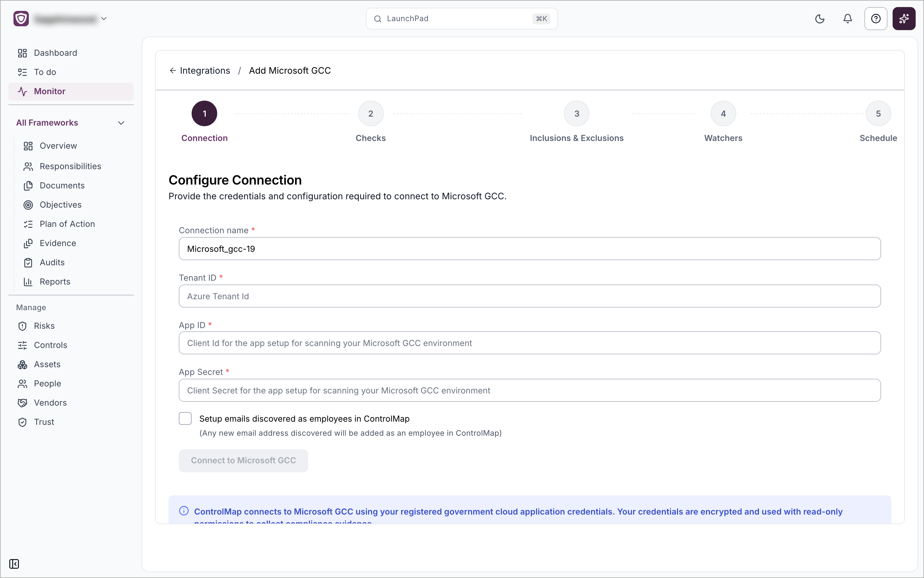This screenshot has width=924, height=578.
Task: Open Risks under Manage
Action: tap(71, 326)
